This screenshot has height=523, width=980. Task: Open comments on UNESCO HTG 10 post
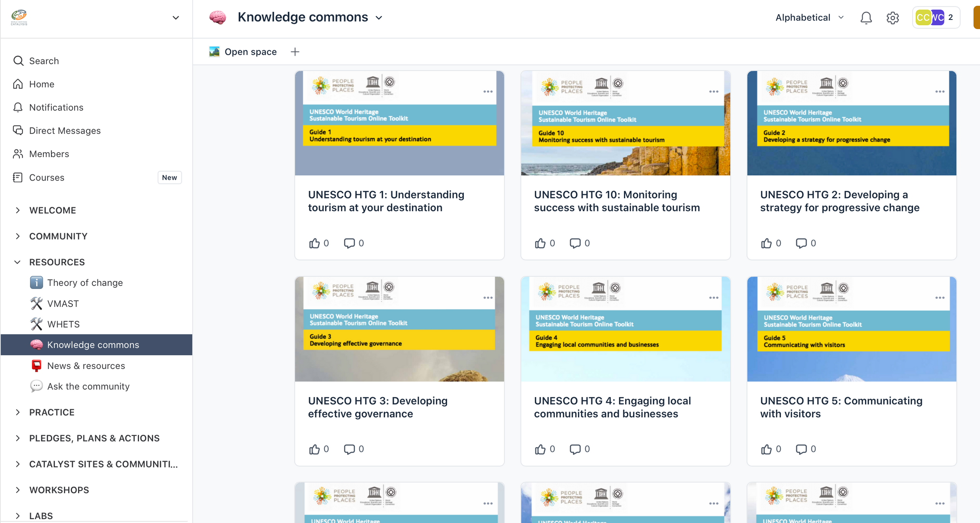(575, 243)
